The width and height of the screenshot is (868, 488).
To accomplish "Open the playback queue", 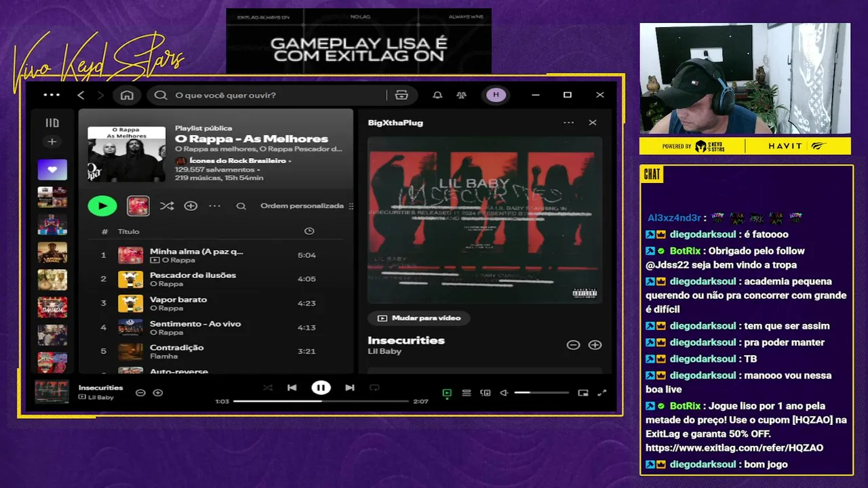I will [467, 392].
